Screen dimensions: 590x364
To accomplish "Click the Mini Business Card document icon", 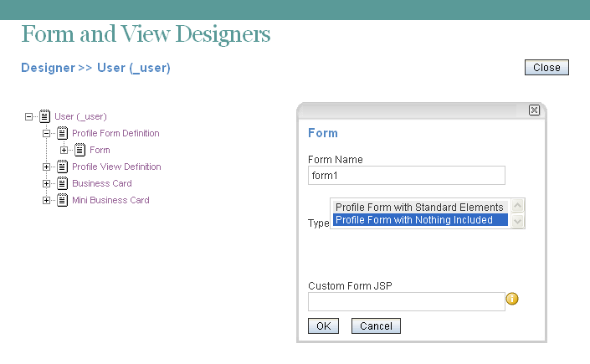I will click(62, 200).
